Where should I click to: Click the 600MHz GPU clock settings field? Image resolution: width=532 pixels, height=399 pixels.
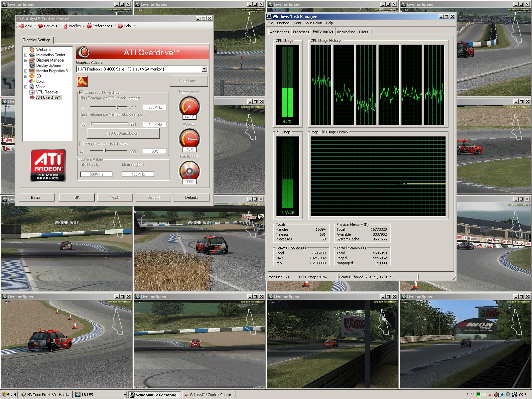(155, 107)
